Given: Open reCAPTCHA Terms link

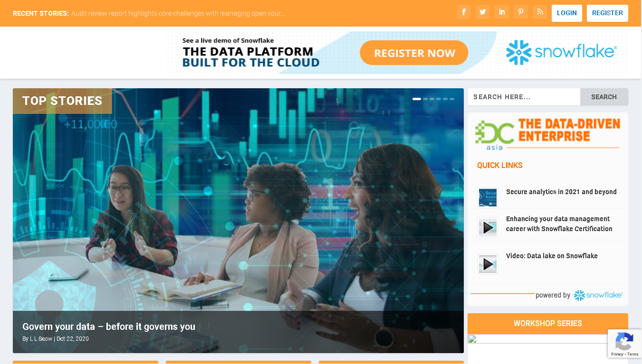Looking at the screenshot, I should [633, 354].
